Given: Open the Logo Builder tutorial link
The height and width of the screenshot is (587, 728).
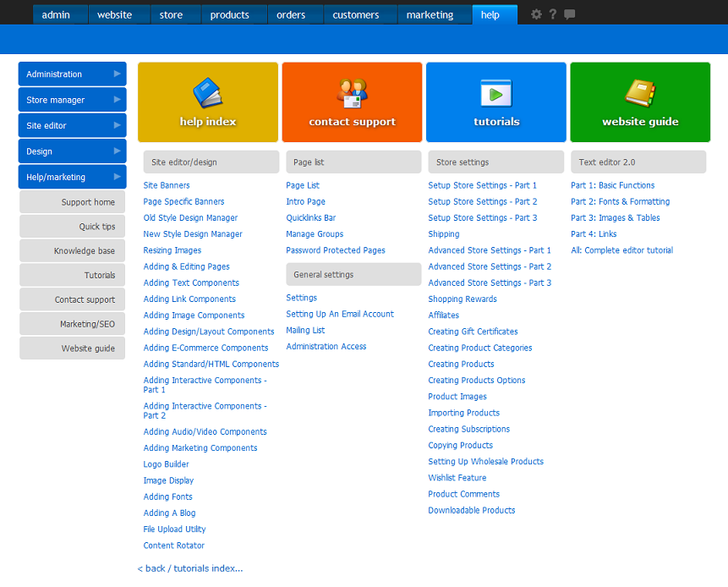Looking at the screenshot, I should pyautogui.click(x=167, y=464).
